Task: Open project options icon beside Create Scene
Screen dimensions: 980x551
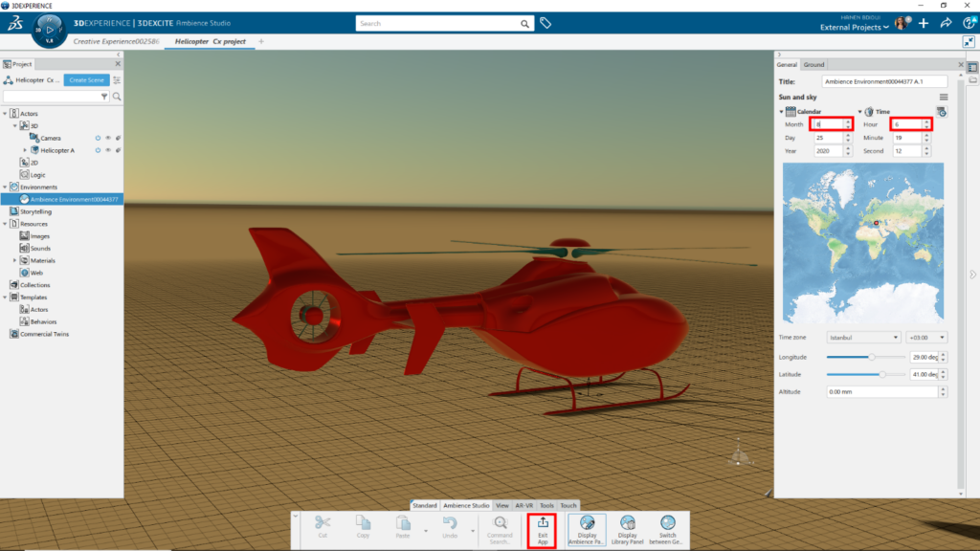Action: pyautogui.click(x=117, y=80)
